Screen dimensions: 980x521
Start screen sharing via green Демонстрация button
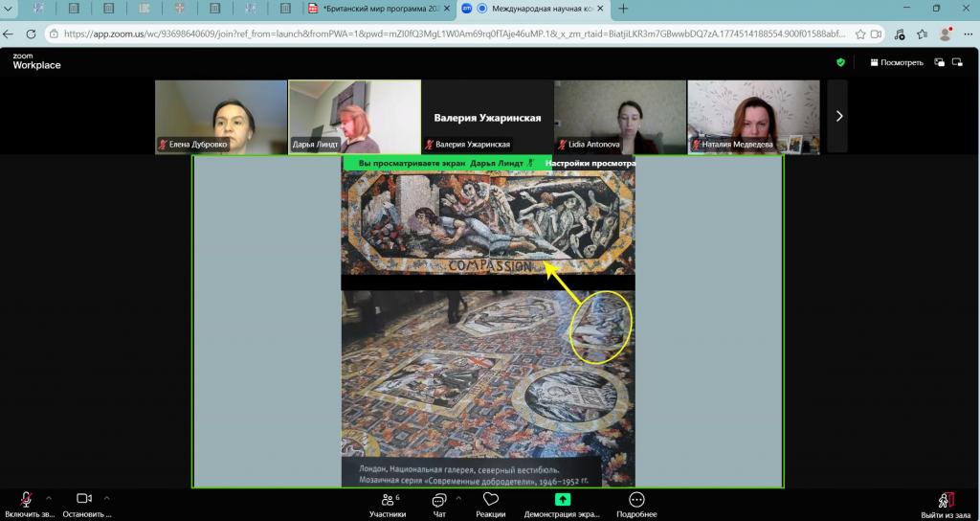(x=563, y=504)
